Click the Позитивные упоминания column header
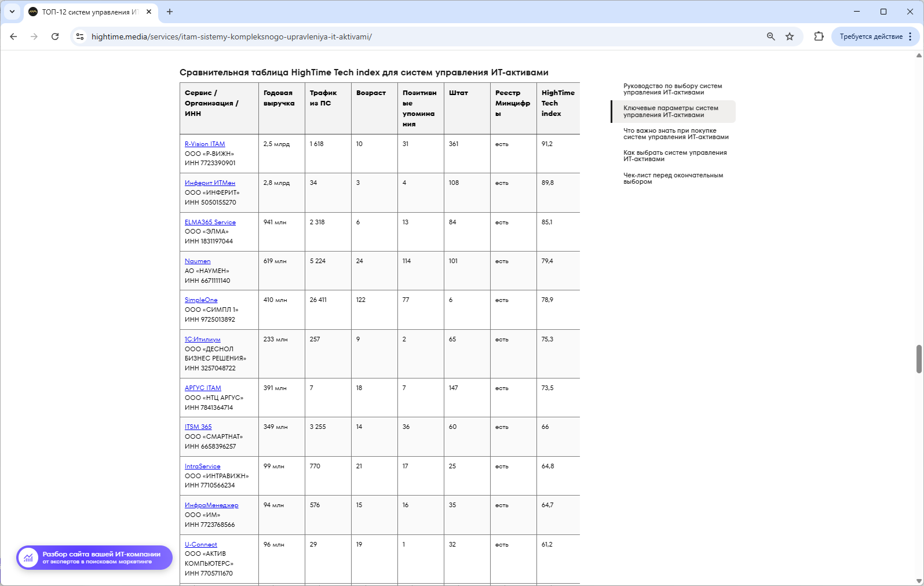Viewport: 924px width, 586px height. click(419, 108)
